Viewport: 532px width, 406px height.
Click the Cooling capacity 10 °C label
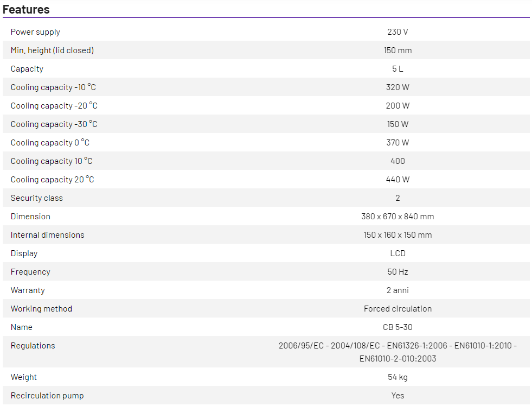52,161
